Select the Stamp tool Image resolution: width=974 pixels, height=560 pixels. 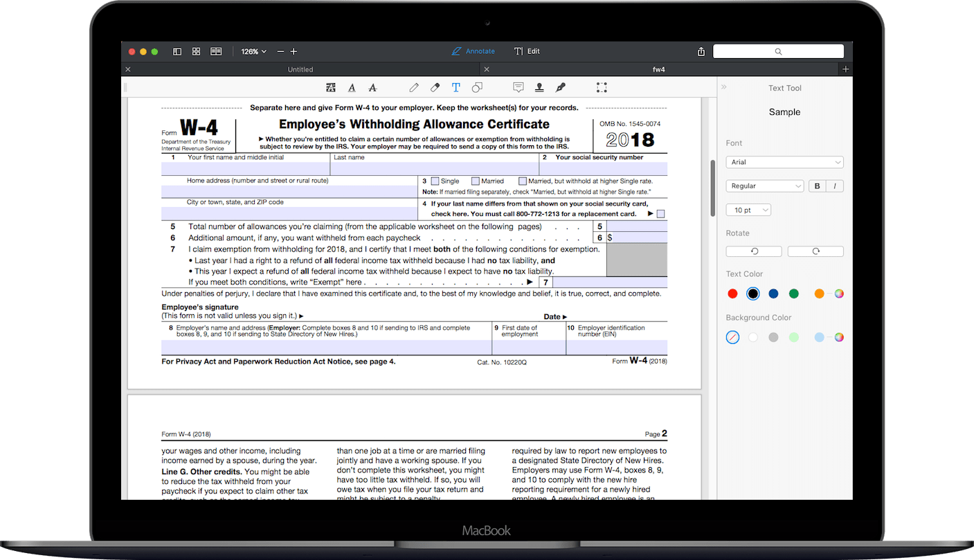coord(539,87)
